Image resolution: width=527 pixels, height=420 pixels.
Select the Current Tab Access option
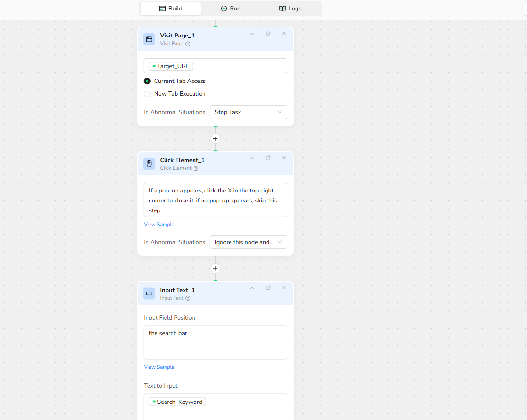tap(148, 81)
